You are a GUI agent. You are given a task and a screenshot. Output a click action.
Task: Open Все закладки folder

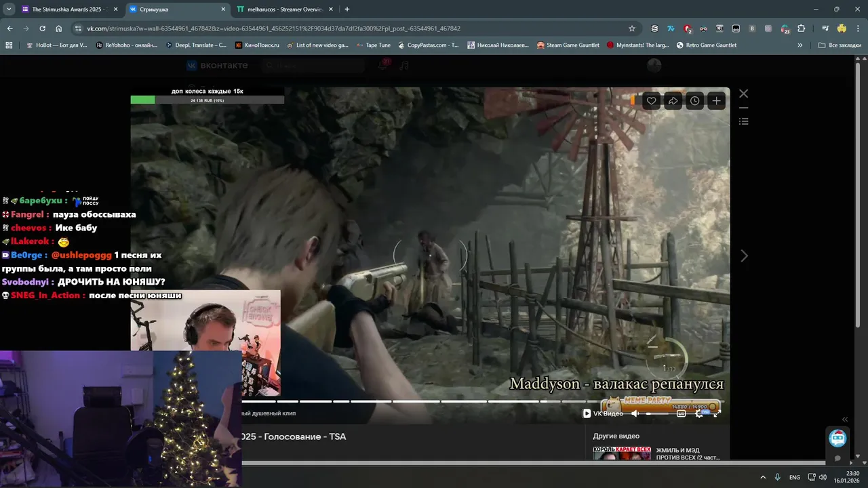[x=838, y=45]
